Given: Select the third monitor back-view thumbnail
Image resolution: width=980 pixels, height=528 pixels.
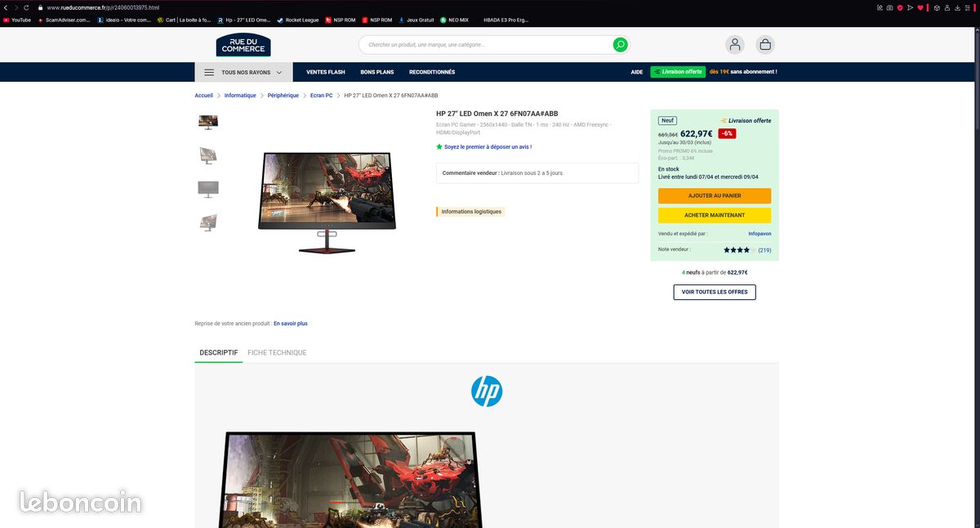Looking at the screenshot, I should [x=208, y=189].
